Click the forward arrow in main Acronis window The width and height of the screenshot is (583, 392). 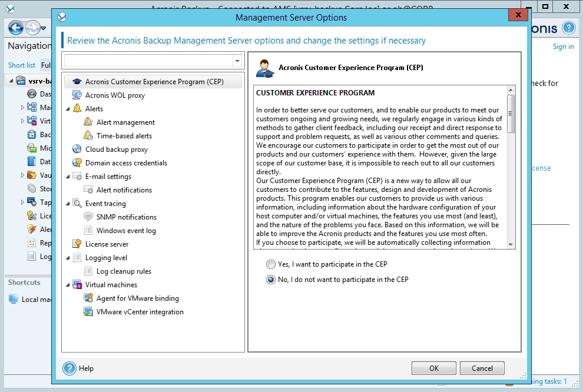tap(33, 28)
